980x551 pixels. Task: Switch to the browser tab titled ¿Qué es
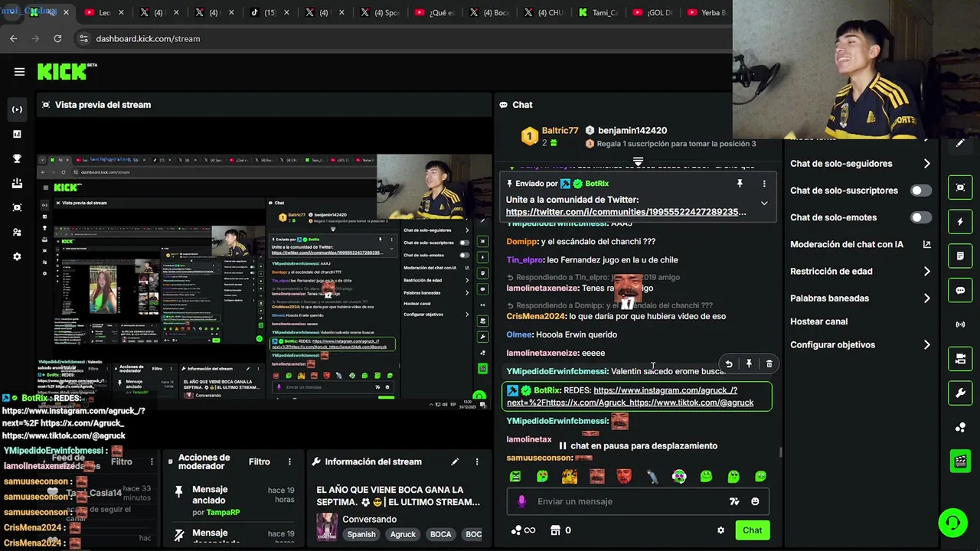click(x=435, y=12)
